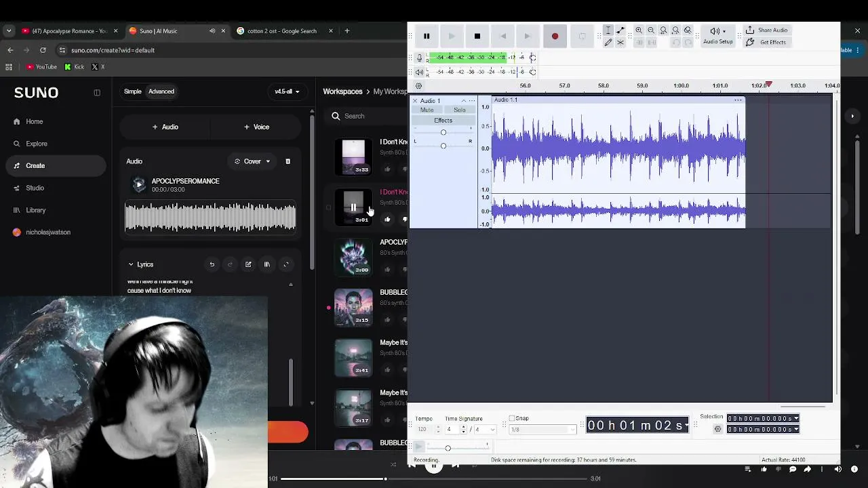Mute the Audio 1 track

[x=427, y=110]
